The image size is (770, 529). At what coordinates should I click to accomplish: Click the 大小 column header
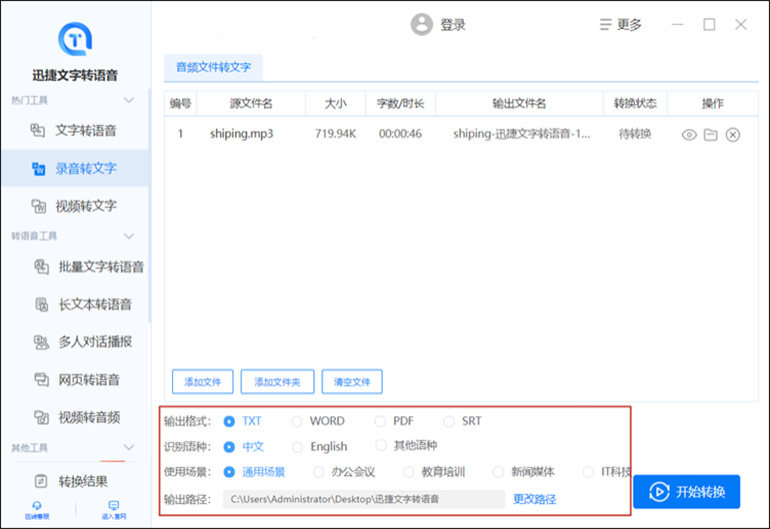coord(335,104)
